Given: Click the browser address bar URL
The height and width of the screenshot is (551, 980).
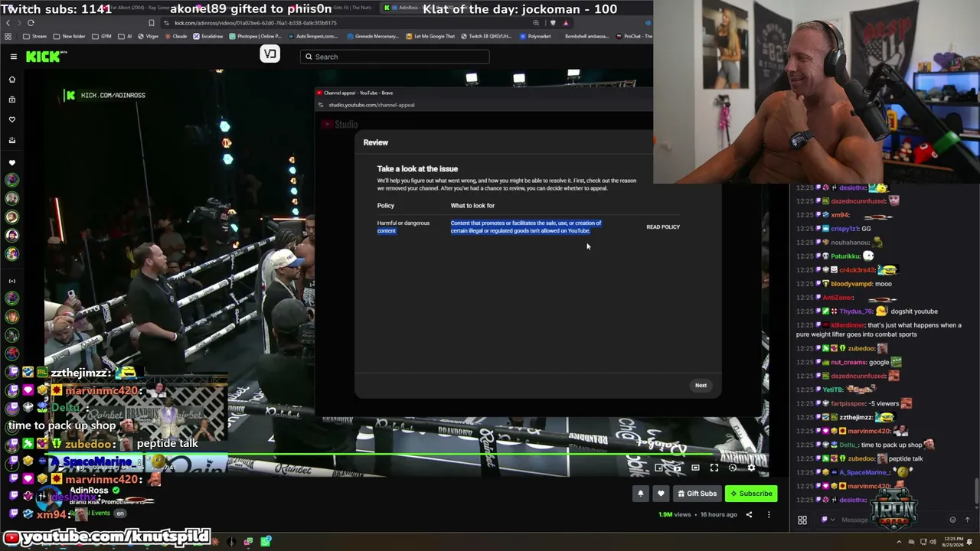Looking at the screenshot, I should [x=255, y=23].
